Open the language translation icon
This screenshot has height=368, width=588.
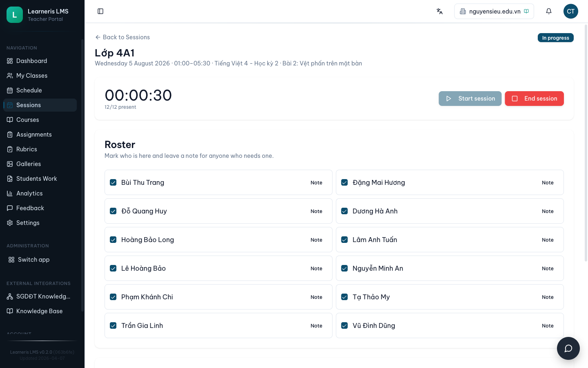click(440, 11)
